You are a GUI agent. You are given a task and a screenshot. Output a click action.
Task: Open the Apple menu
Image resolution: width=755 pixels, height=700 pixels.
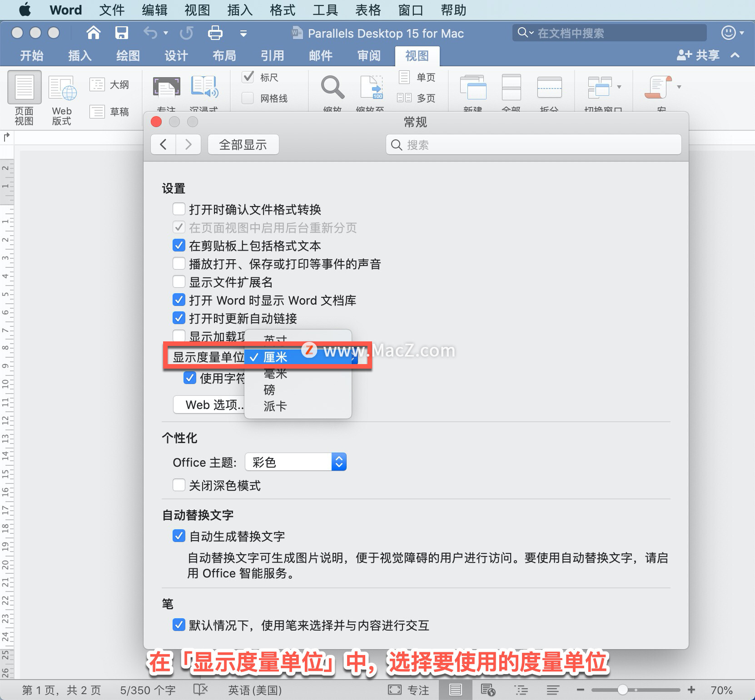click(25, 10)
